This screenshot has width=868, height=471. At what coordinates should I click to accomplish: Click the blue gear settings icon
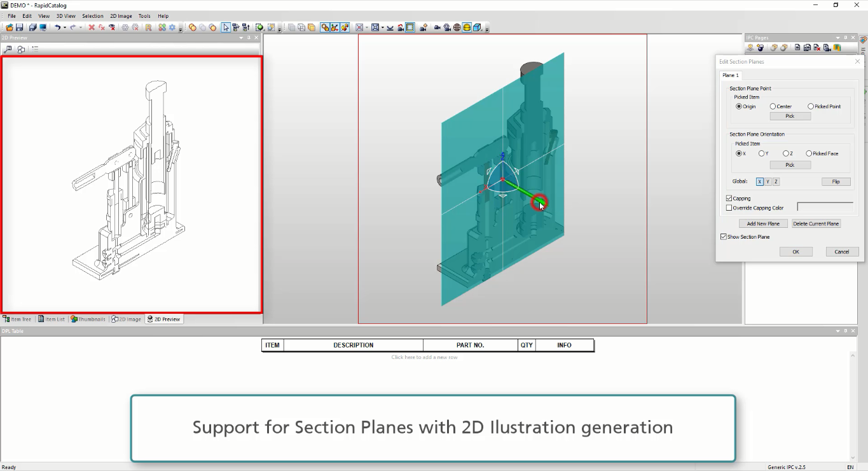point(172,27)
